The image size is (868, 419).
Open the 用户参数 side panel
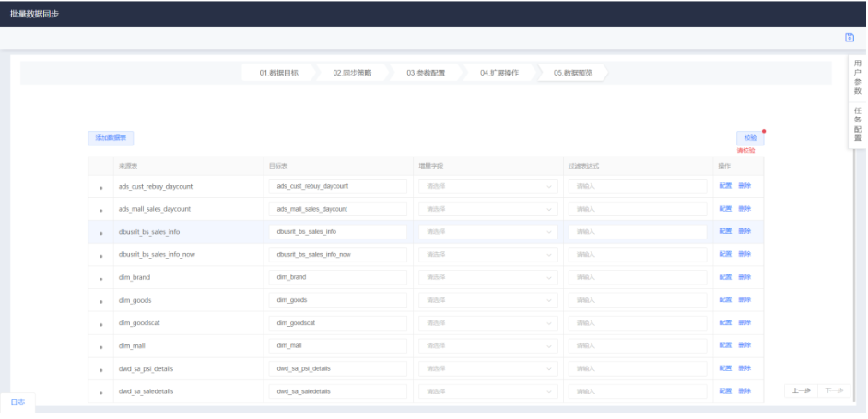tap(857, 77)
